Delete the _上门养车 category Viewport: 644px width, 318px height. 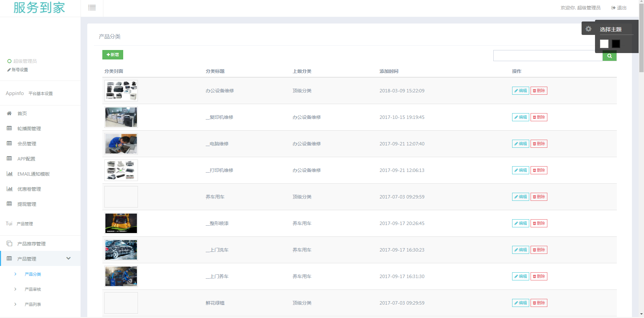(x=539, y=276)
